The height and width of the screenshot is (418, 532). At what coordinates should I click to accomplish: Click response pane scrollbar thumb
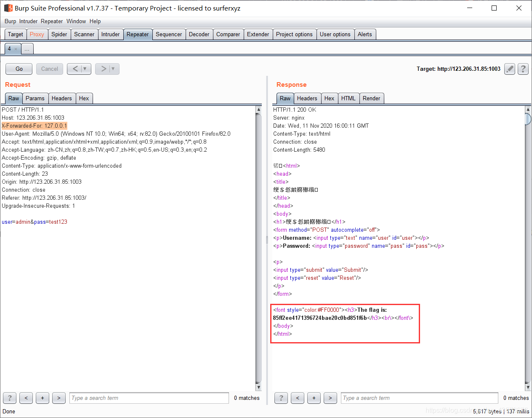pyautogui.click(x=528, y=119)
